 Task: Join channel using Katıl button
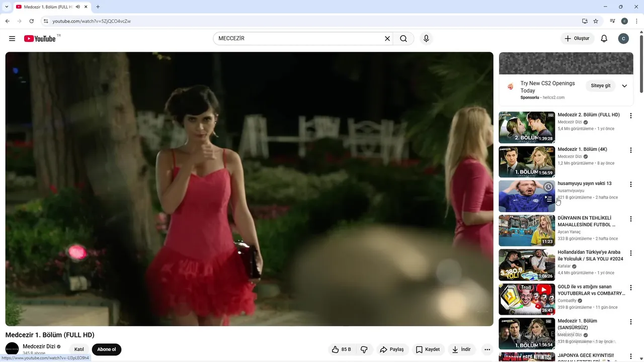coord(79,349)
